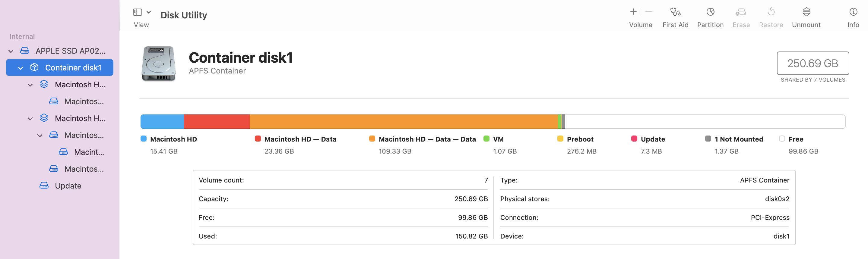Image resolution: width=868 pixels, height=259 pixels.
Task: Add a volume with the plus icon
Action: tap(633, 12)
